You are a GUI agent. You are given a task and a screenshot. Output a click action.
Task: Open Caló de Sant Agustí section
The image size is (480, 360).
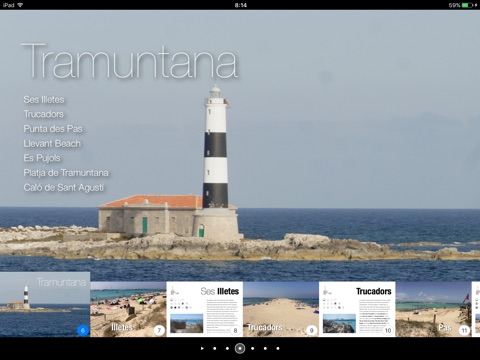pyautogui.click(x=64, y=187)
